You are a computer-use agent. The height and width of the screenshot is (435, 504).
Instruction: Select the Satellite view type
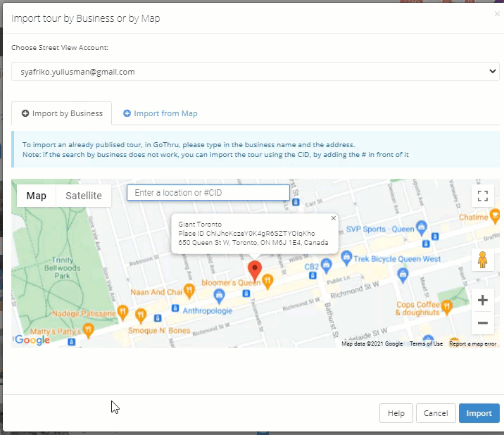pos(84,196)
